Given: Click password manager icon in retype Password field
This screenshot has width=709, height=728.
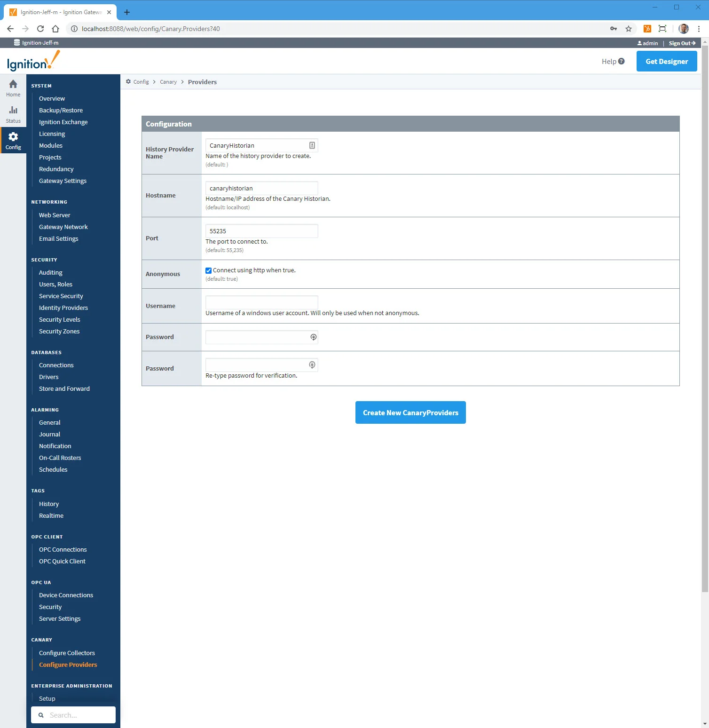Looking at the screenshot, I should coord(312,365).
